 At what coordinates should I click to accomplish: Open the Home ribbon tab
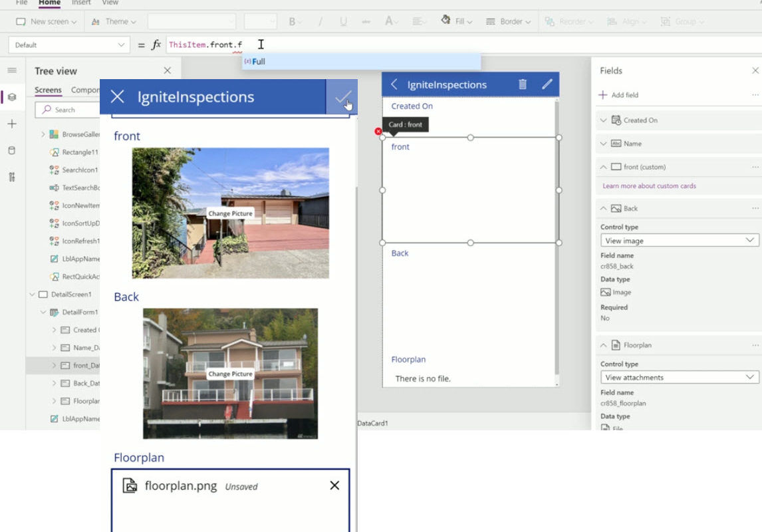click(50, 3)
